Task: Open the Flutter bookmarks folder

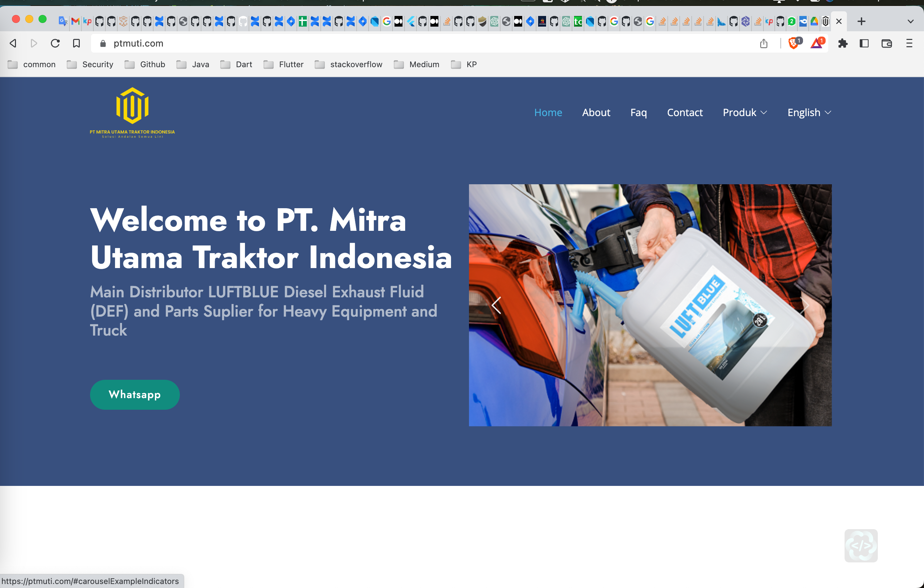Action: (284, 65)
